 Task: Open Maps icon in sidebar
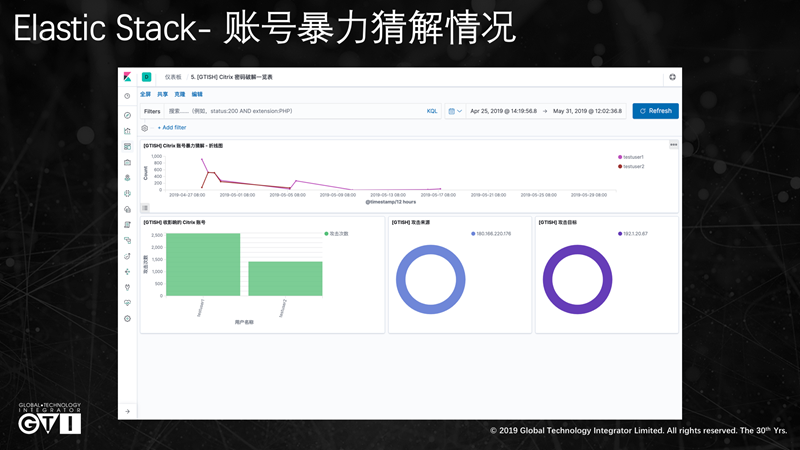(x=127, y=178)
